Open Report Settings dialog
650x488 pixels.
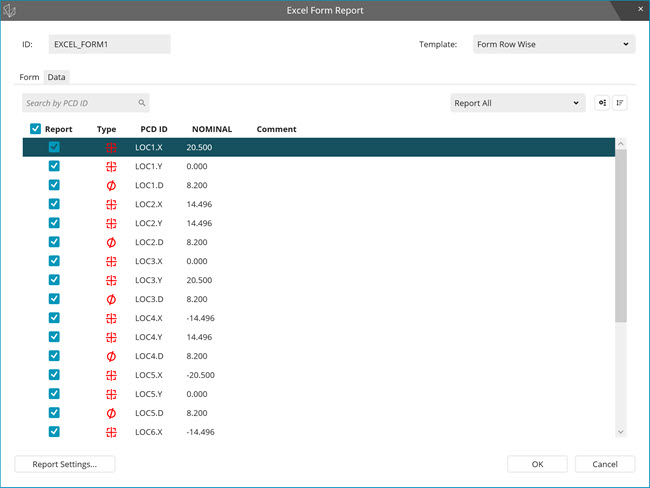pyautogui.click(x=65, y=464)
